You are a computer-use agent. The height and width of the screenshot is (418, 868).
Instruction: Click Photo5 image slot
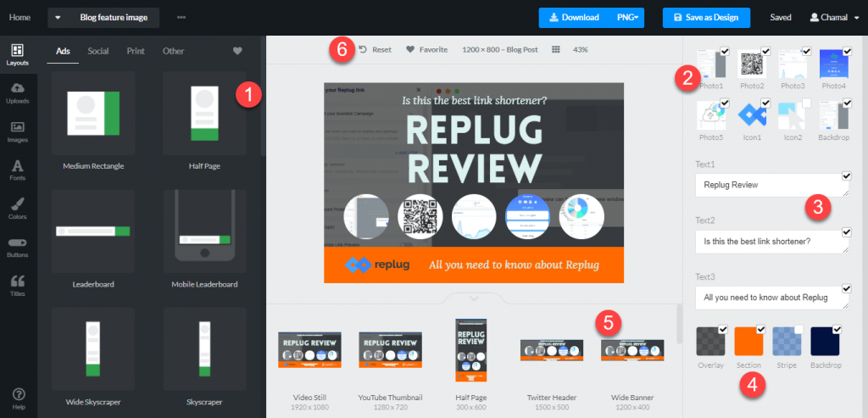pos(711,114)
